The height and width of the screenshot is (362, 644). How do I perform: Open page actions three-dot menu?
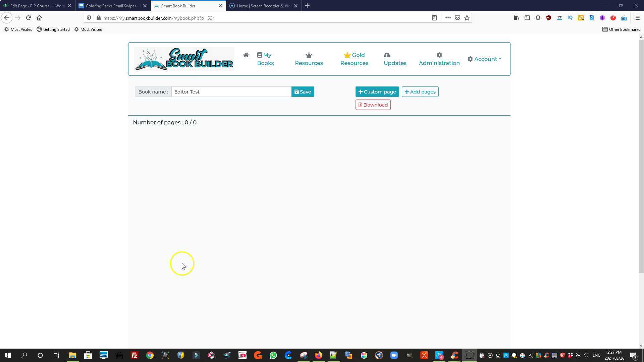pyautogui.click(x=448, y=18)
